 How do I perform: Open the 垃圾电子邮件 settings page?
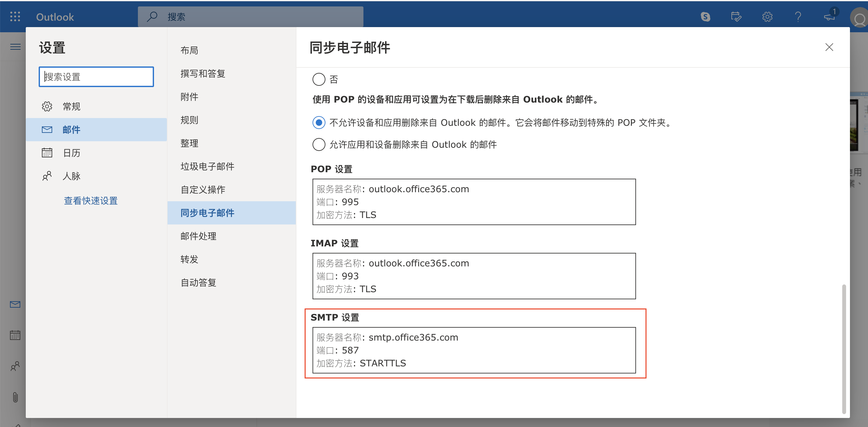tap(231, 166)
